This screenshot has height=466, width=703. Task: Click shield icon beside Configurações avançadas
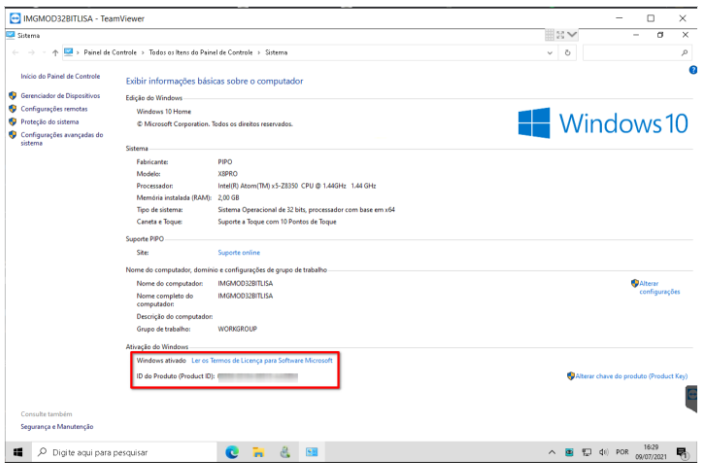[x=13, y=135]
